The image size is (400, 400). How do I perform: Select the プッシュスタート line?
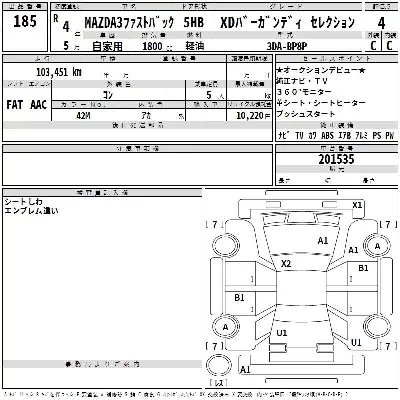point(306,114)
